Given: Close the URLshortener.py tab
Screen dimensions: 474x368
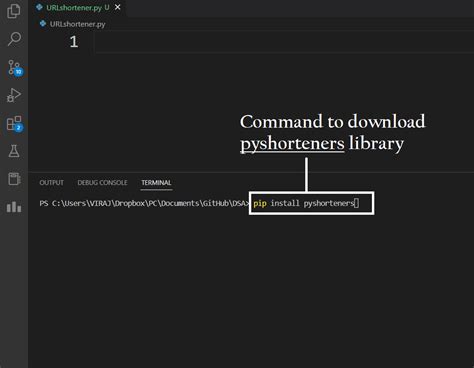Looking at the screenshot, I should click(x=118, y=7).
